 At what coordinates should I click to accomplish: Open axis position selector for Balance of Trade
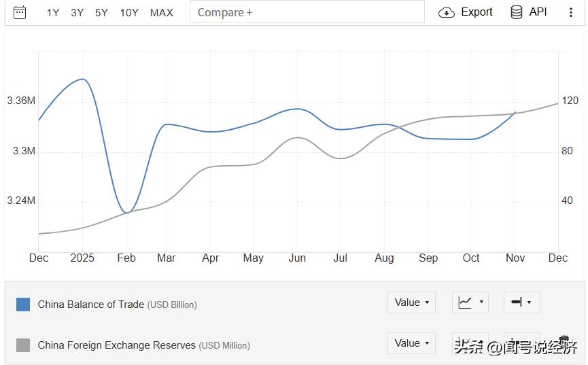[x=521, y=302]
